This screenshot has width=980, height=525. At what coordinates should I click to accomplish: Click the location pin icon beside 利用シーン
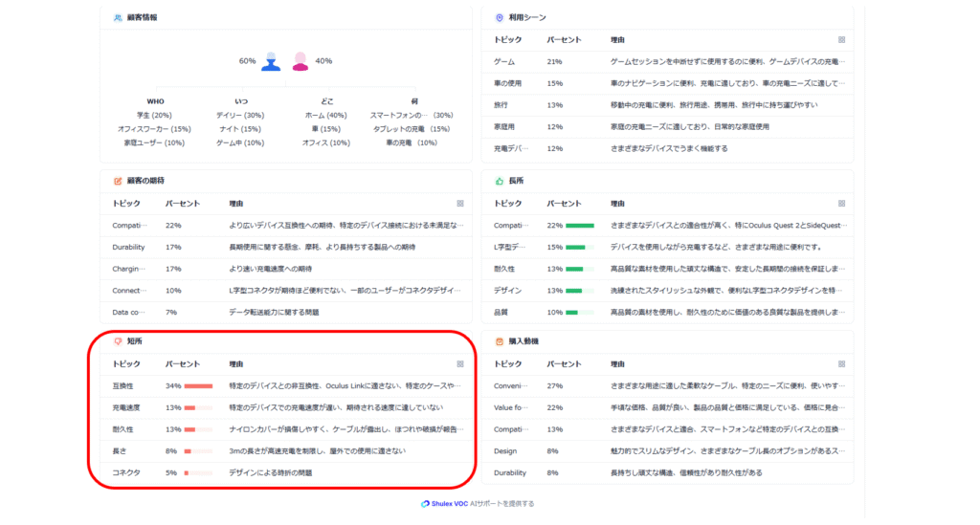click(x=499, y=17)
